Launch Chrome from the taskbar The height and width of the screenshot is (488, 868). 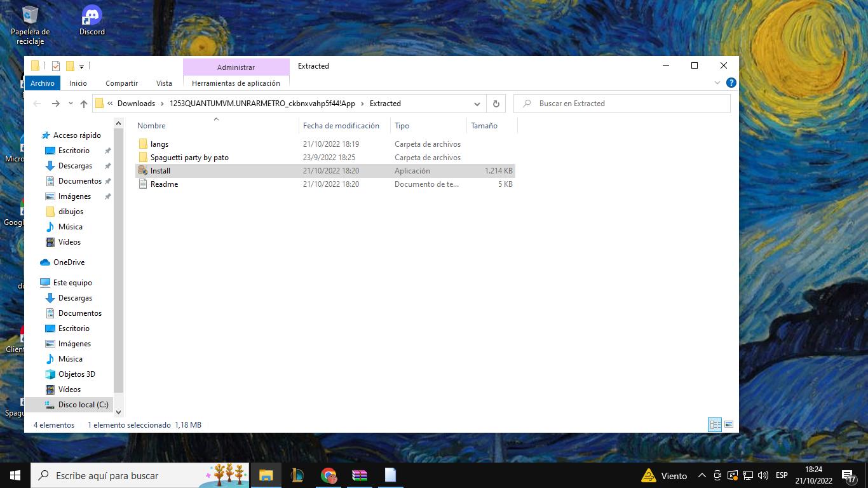[x=329, y=475]
